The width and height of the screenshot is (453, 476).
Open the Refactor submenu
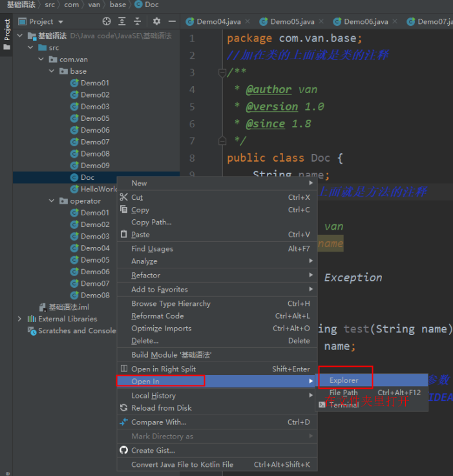217,276
